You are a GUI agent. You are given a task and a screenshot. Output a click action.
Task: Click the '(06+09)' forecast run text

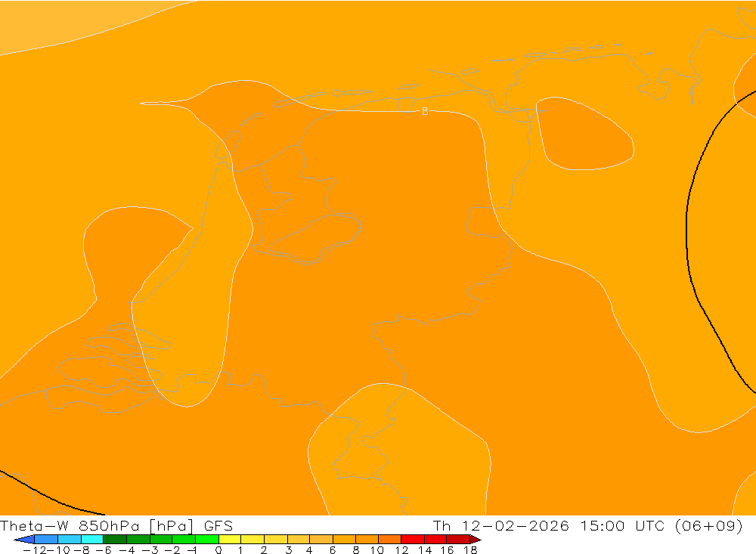(709, 525)
